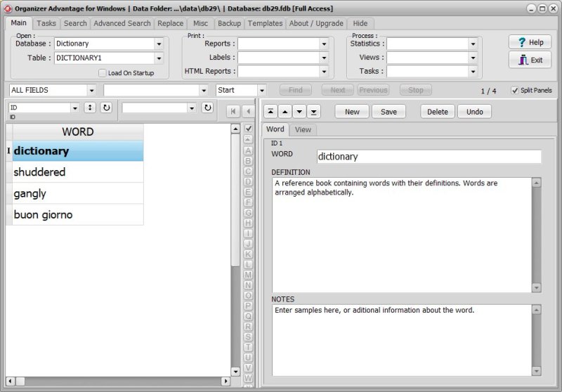Toggle checkbox above the alphabet index
Screen dimensions: 562x392
(248, 129)
